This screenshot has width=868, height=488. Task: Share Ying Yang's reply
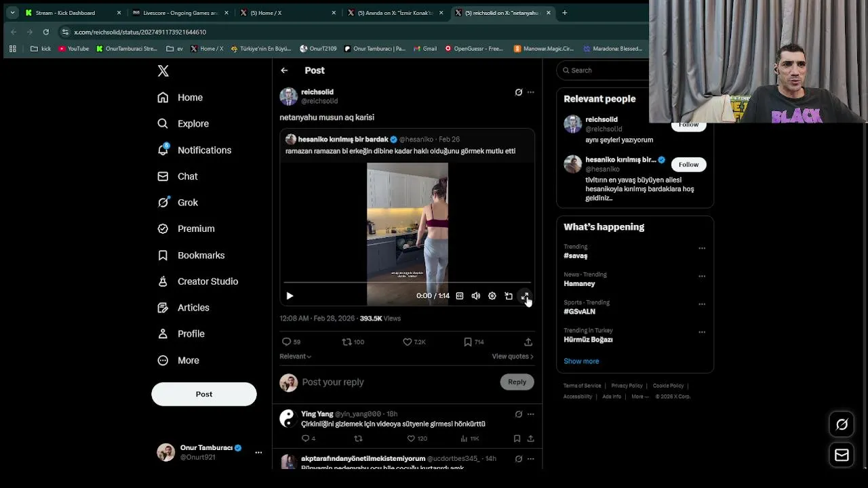point(530,439)
